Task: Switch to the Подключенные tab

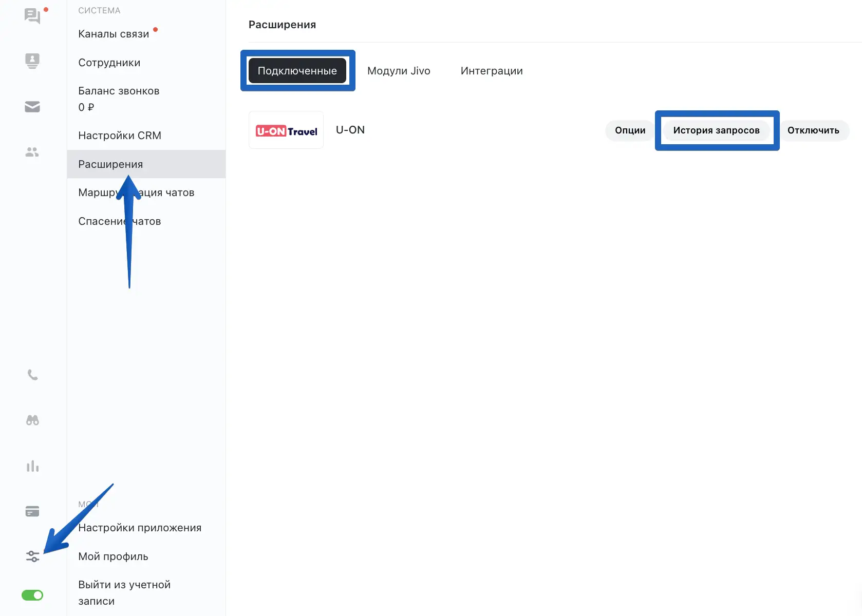Action: [x=297, y=71]
